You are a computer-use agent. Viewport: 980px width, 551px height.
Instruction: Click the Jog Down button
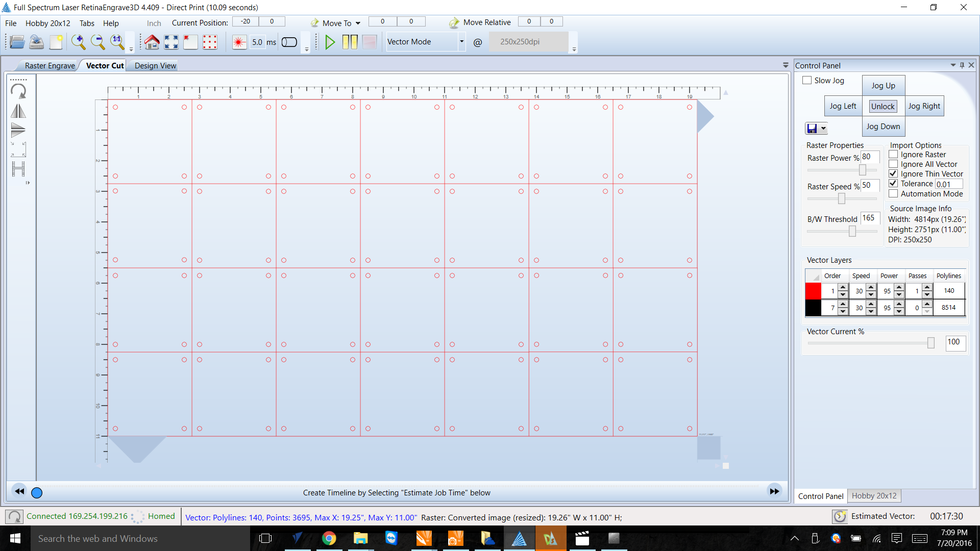(883, 126)
